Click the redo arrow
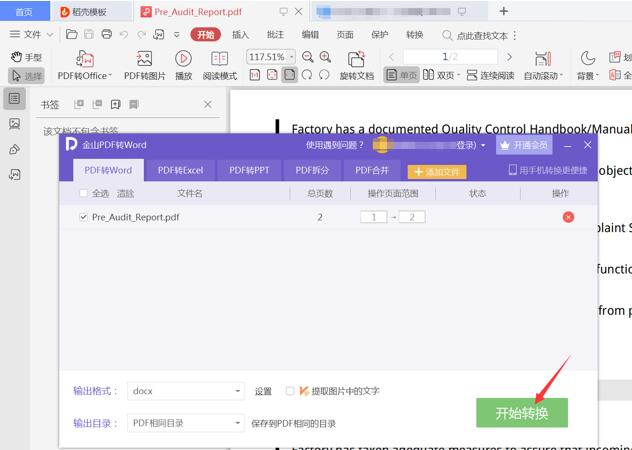The height and width of the screenshot is (450, 632). (x=141, y=35)
